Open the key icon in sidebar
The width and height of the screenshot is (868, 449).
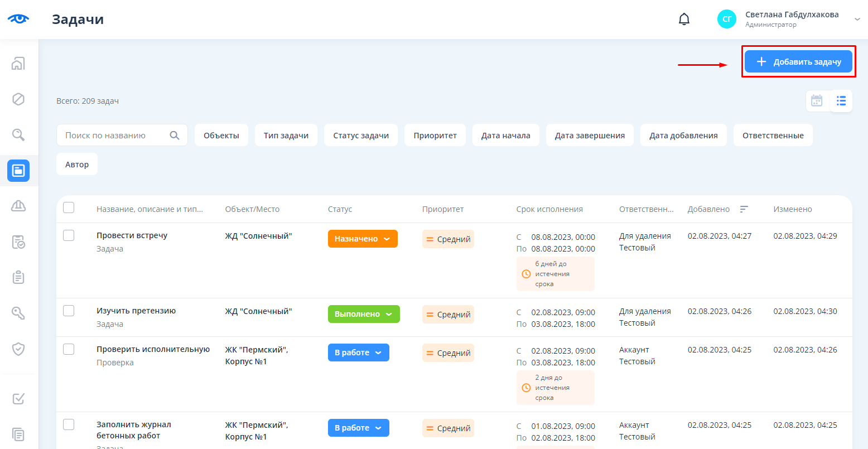click(18, 313)
